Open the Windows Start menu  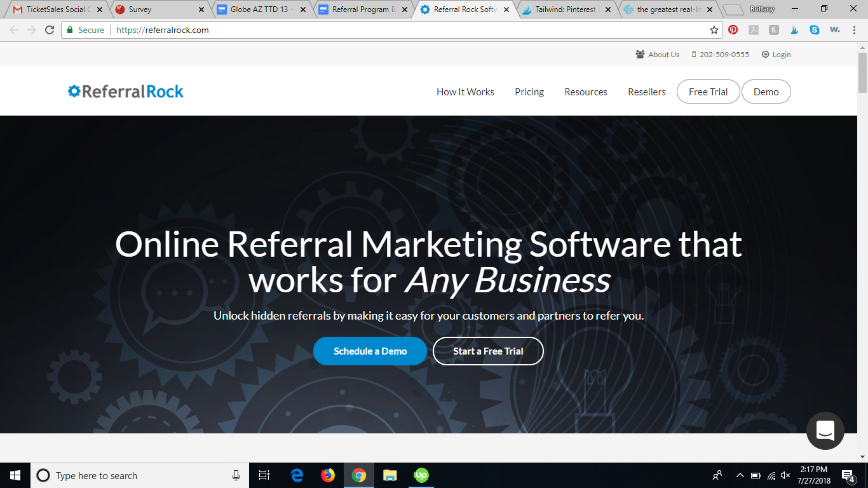pos(15,475)
